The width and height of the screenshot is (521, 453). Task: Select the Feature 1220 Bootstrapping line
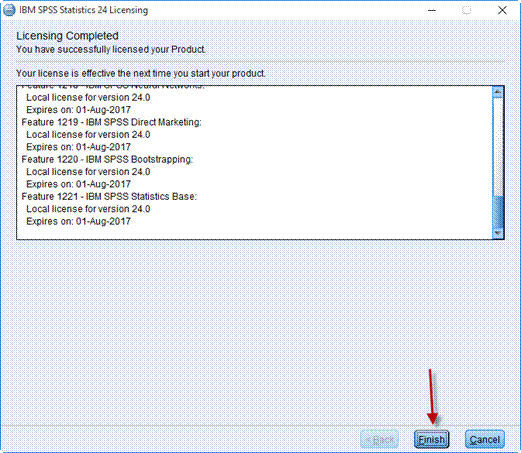click(x=107, y=159)
